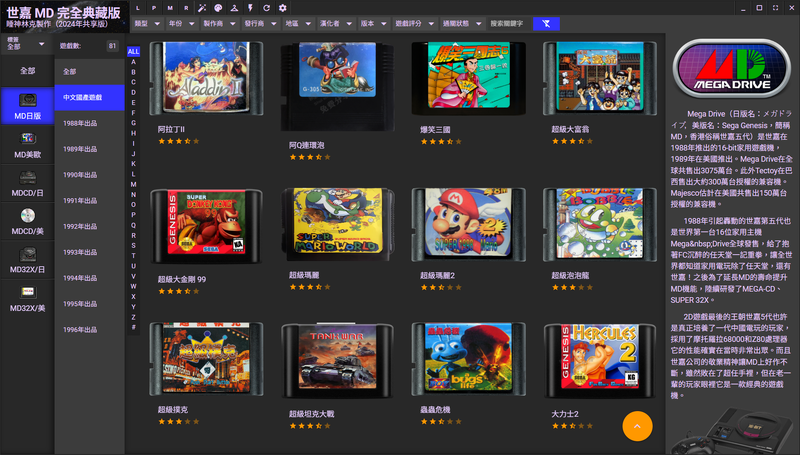
Task: Open the color palette theme icon
Action: (x=218, y=8)
